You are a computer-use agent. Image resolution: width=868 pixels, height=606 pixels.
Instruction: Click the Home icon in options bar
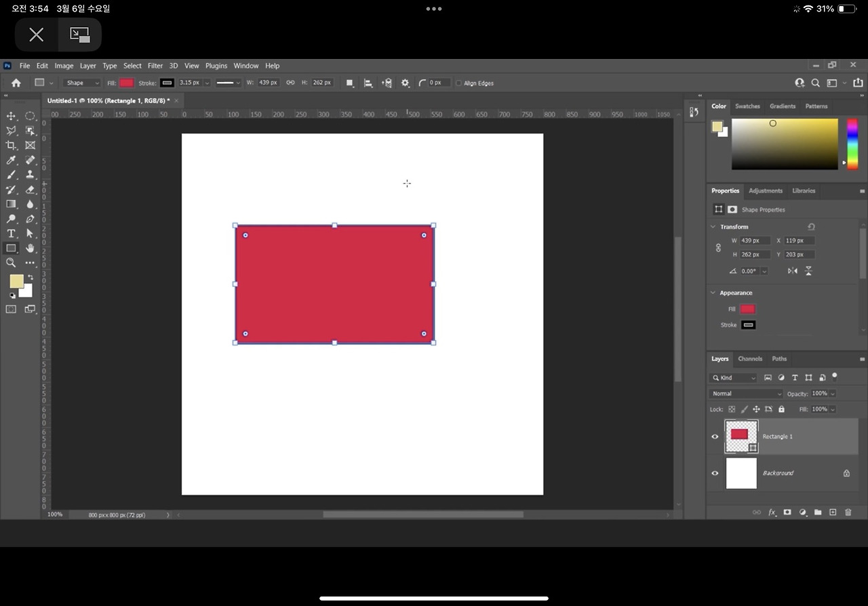16,83
